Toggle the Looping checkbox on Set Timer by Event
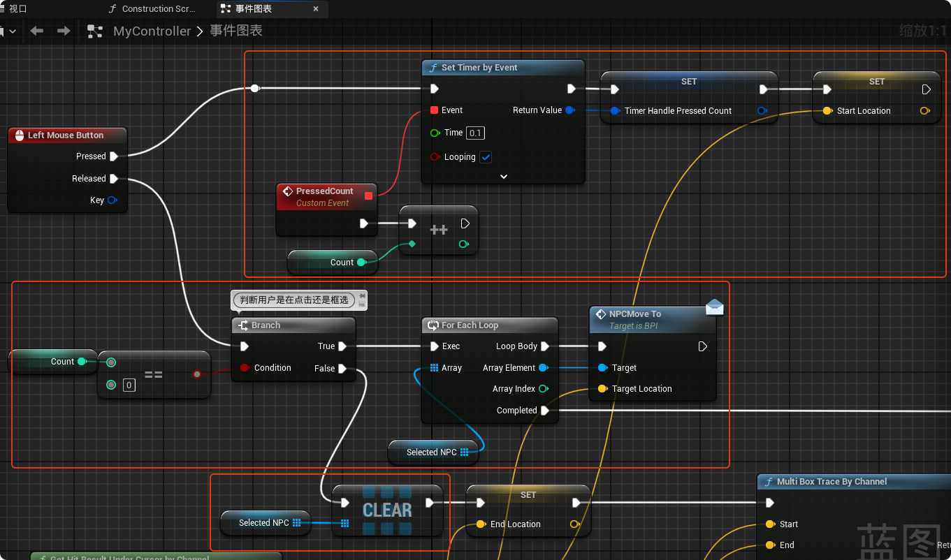The height and width of the screenshot is (560, 951). 486,157
